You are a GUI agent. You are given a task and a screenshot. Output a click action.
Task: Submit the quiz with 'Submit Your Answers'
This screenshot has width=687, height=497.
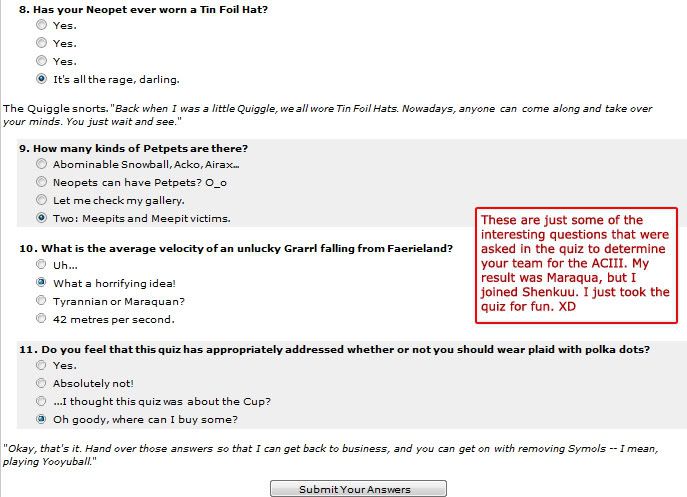pos(358,489)
